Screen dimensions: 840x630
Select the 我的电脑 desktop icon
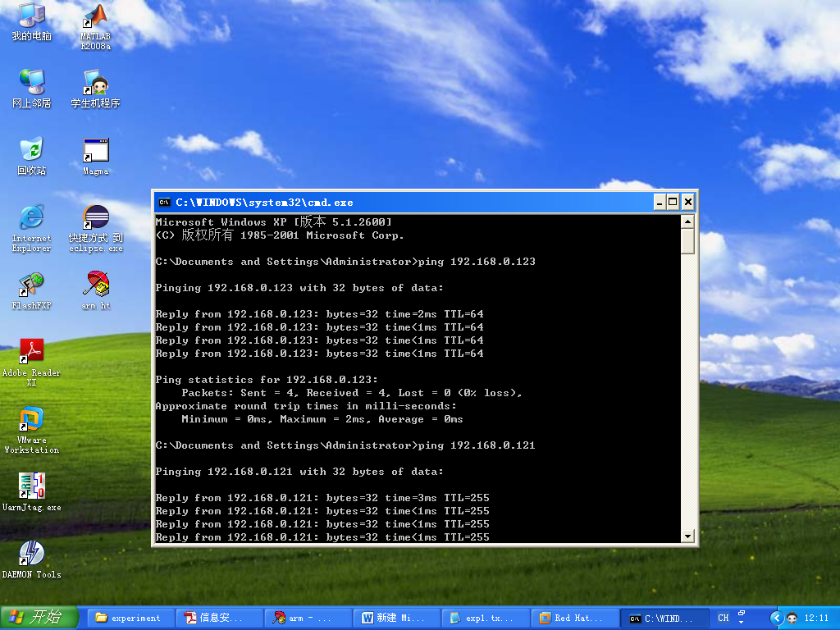(x=32, y=21)
